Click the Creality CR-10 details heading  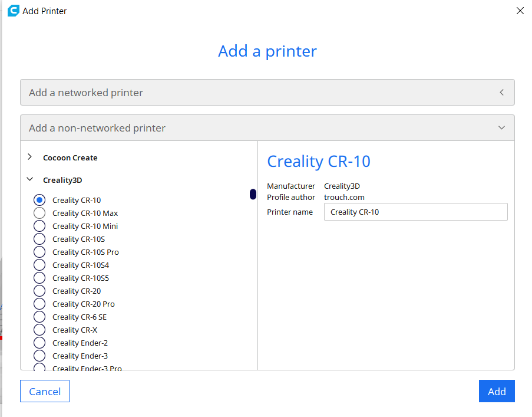pyautogui.click(x=319, y=161)
